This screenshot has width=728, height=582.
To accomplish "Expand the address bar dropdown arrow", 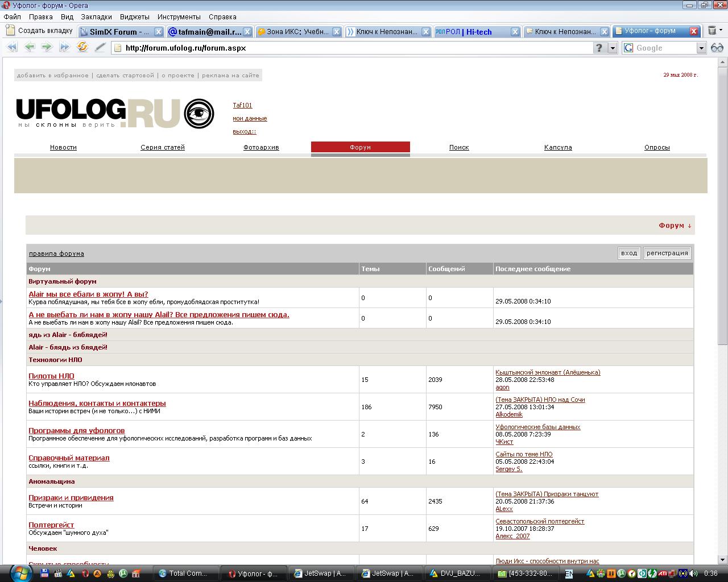I will pyautogui.click(x=613, y=48).
